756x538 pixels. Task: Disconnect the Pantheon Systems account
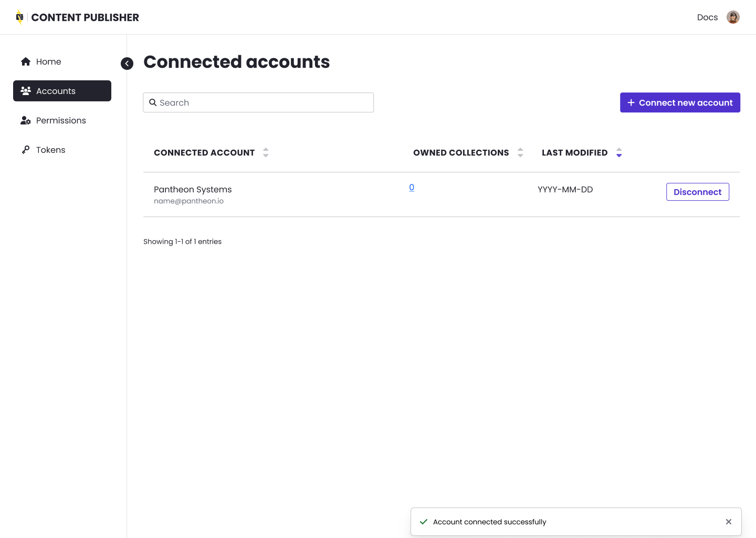coord(697,192)
